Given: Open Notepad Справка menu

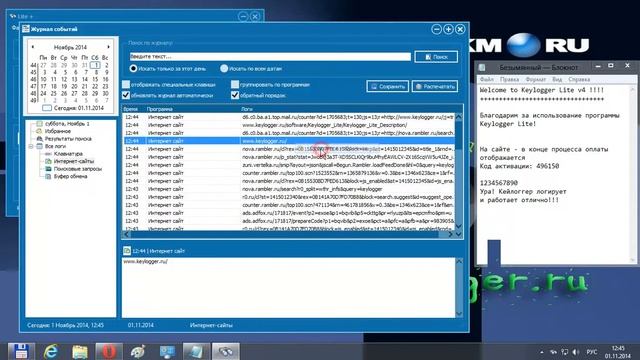Looking at the screenshot, I should tap(579, 79).
